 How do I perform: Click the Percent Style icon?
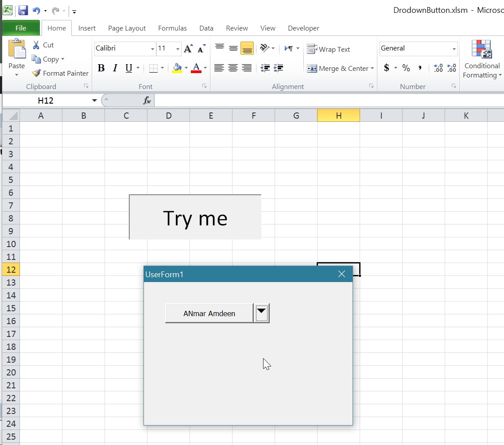406,68
